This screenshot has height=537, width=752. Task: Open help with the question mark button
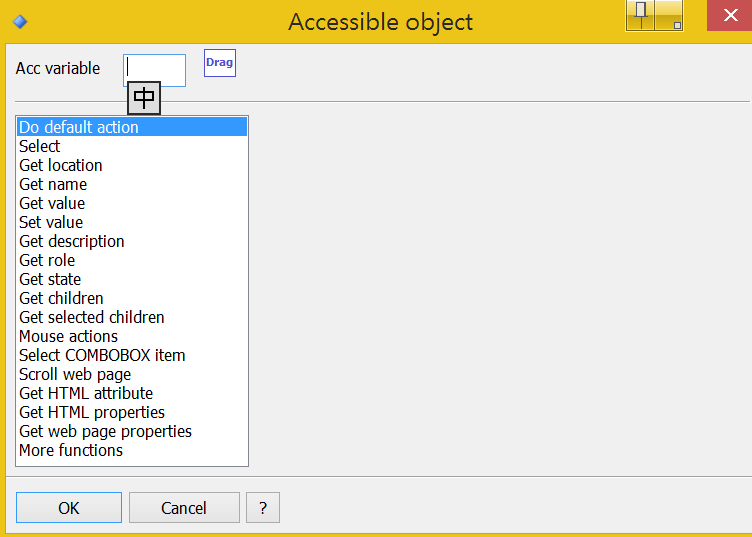coord(263,507)
